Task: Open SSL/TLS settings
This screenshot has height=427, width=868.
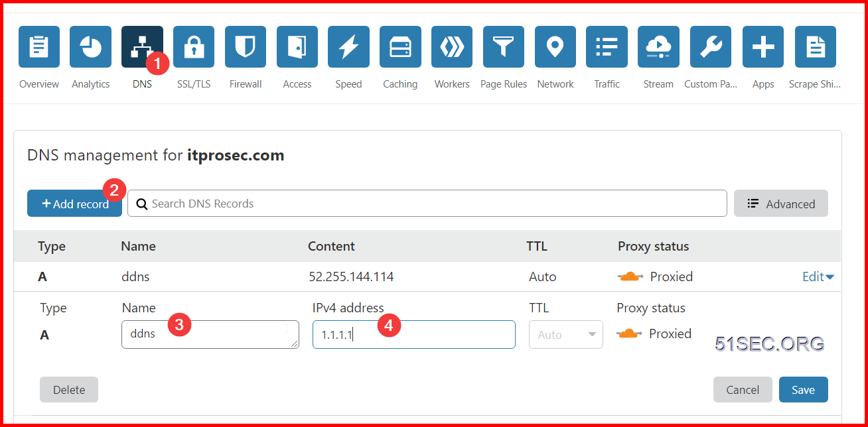Action: [x=194, y=46]
